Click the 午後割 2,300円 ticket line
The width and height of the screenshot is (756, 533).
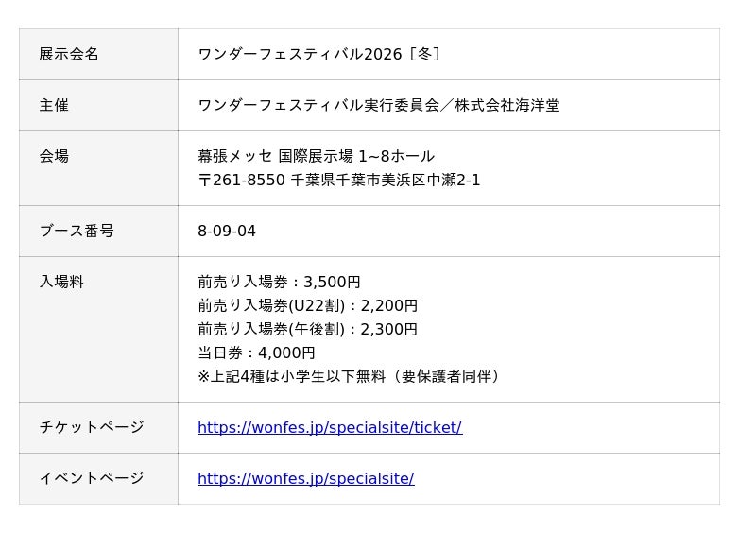coord(307,329)
